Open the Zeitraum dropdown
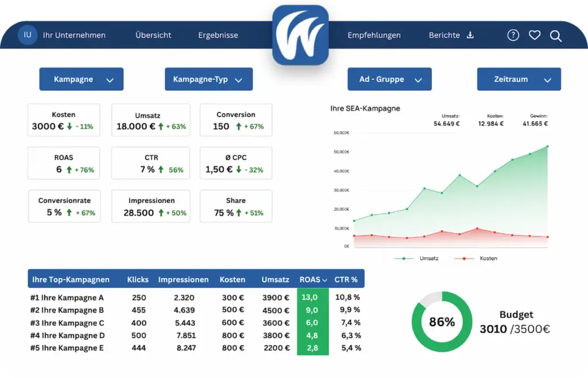 click(x=519, y=79)
